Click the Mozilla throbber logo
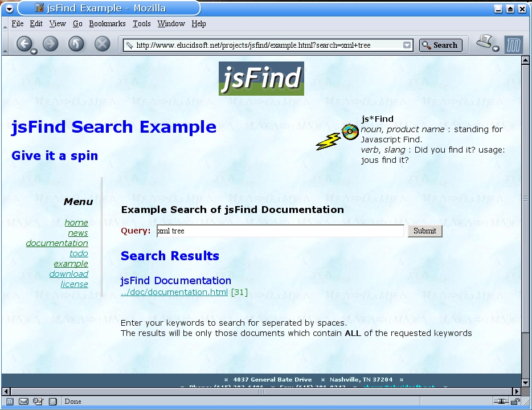 513,44
